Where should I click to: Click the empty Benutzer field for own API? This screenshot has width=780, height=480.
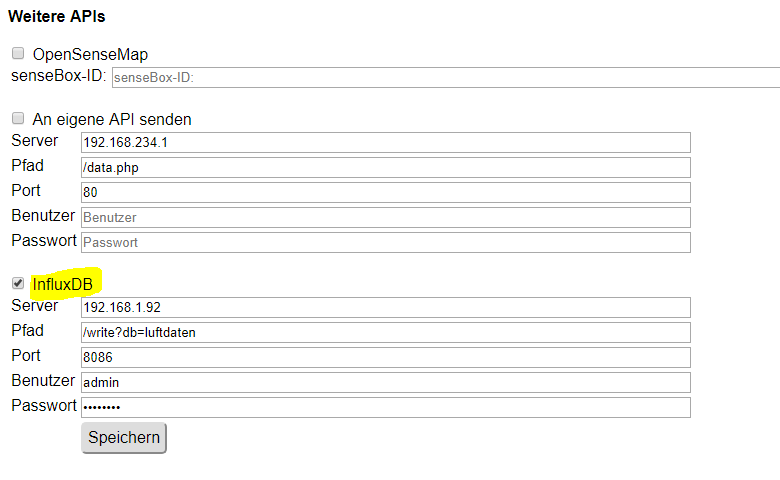pos(385,217)
